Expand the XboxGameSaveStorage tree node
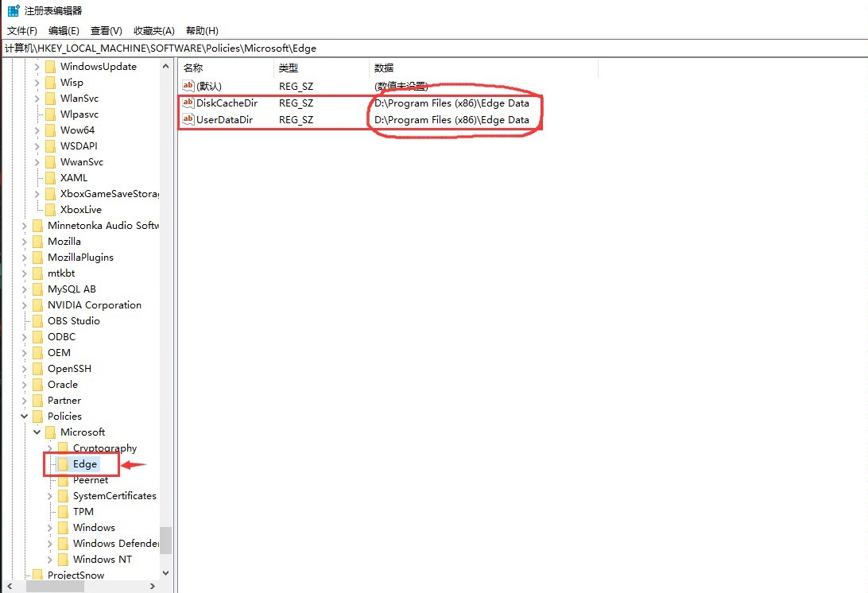The height and width of the screenshot is (593, 868). (37, 194)
